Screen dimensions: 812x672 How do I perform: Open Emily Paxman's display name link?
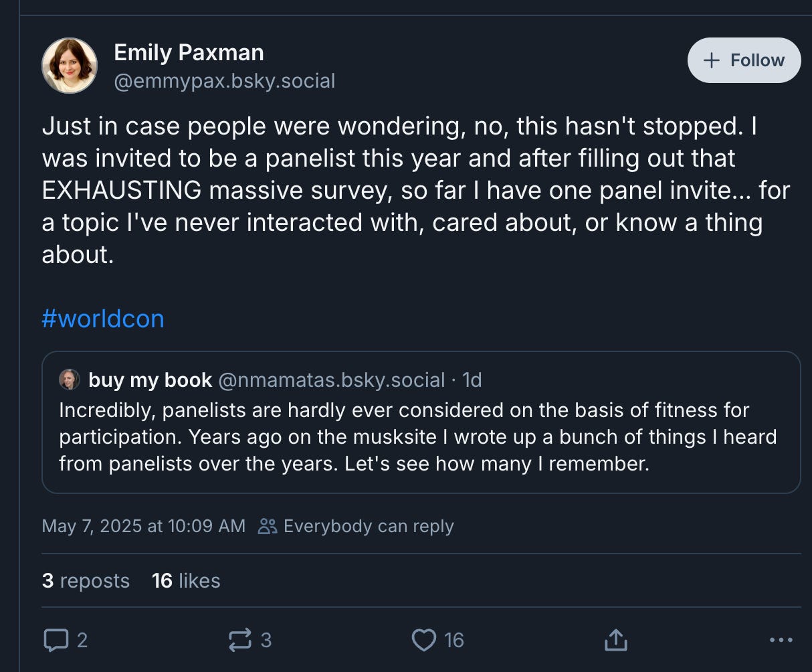(189, 52)
